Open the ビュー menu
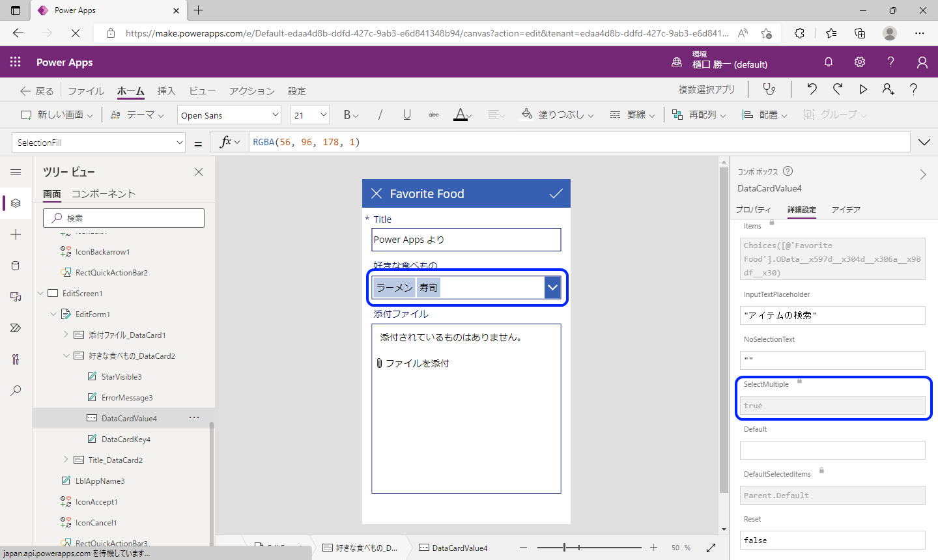The height and width of the screenshot is (560, 938). click(202, 91)
